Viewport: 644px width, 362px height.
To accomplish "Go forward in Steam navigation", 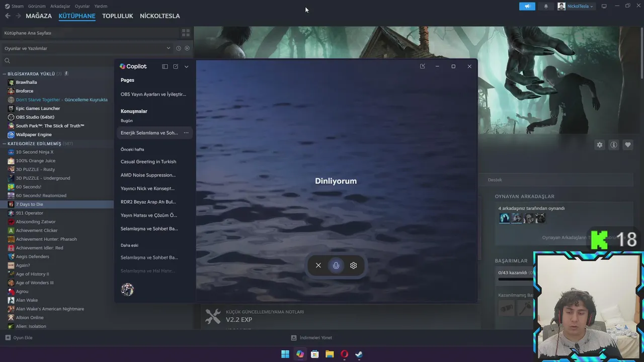I will 18,16.
